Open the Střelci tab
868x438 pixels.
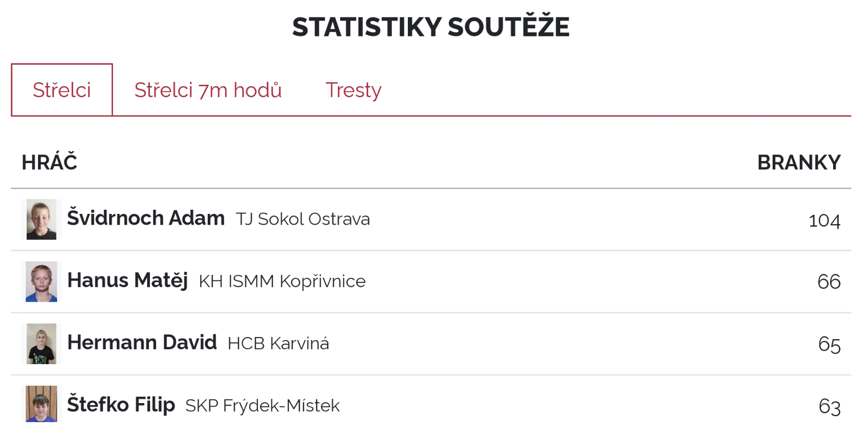(62, 90)
